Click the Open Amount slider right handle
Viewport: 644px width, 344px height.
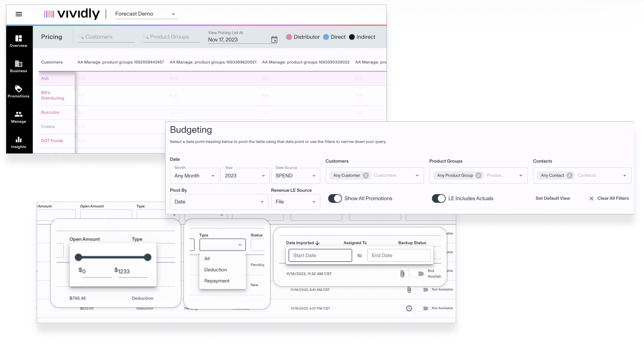[147, 257]
